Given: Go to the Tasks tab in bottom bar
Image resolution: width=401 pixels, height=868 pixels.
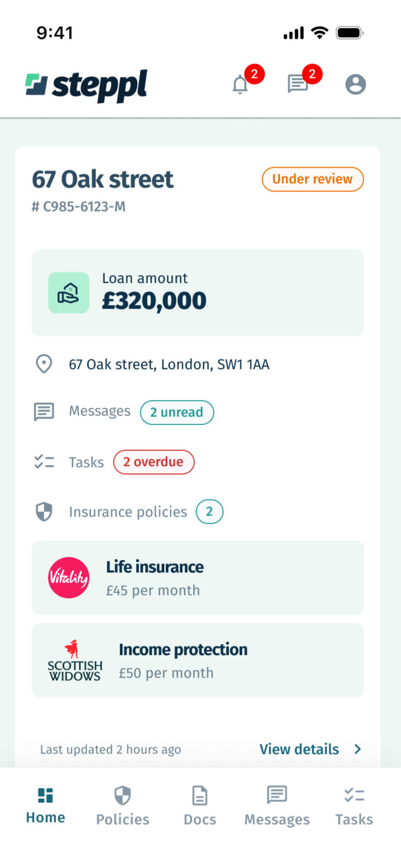Looking at the screenshot, I should (x=354, y=806).
